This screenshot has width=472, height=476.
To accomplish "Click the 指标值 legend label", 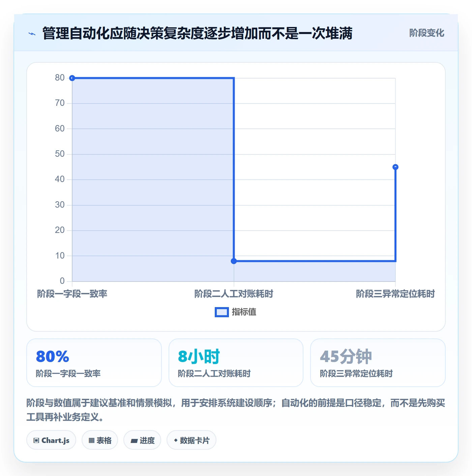I will click(244, 312).
